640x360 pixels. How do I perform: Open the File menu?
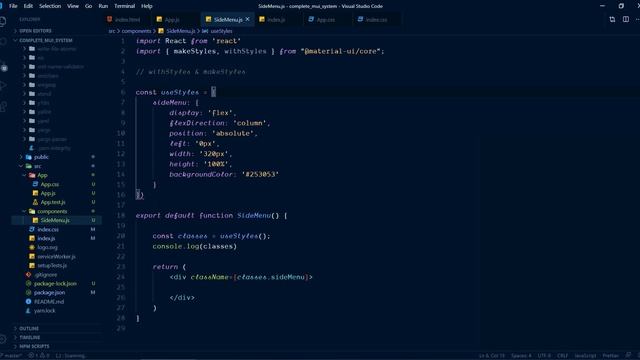point(13,6)
